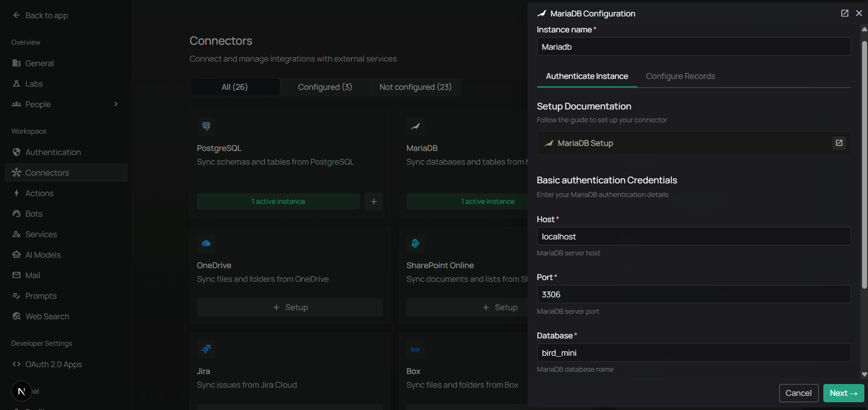Click the Box card title
Screen dimensions: 868x410
click(413, 371)
